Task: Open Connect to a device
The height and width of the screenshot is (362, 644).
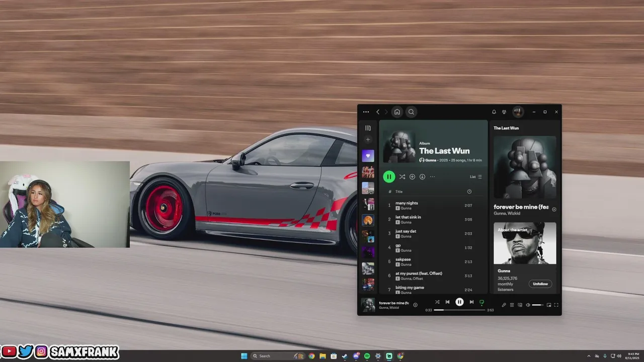Action: pyautogui.click(x=520, y=305)
